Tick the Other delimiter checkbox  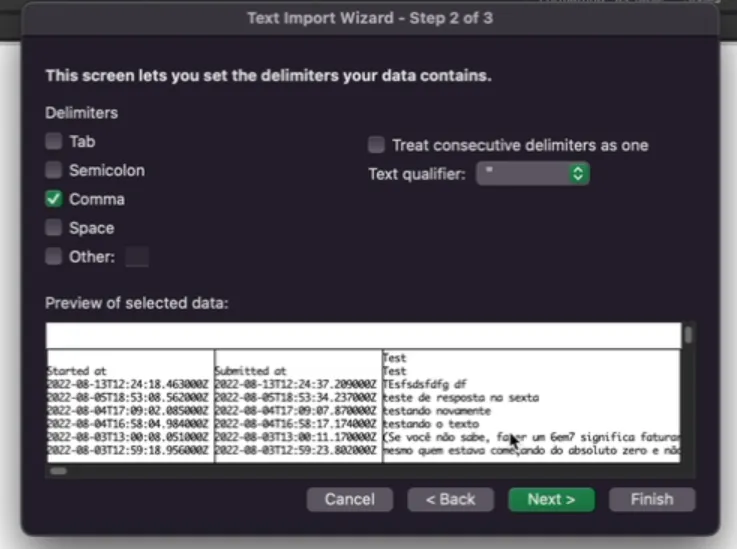click(x=54, y=257)
